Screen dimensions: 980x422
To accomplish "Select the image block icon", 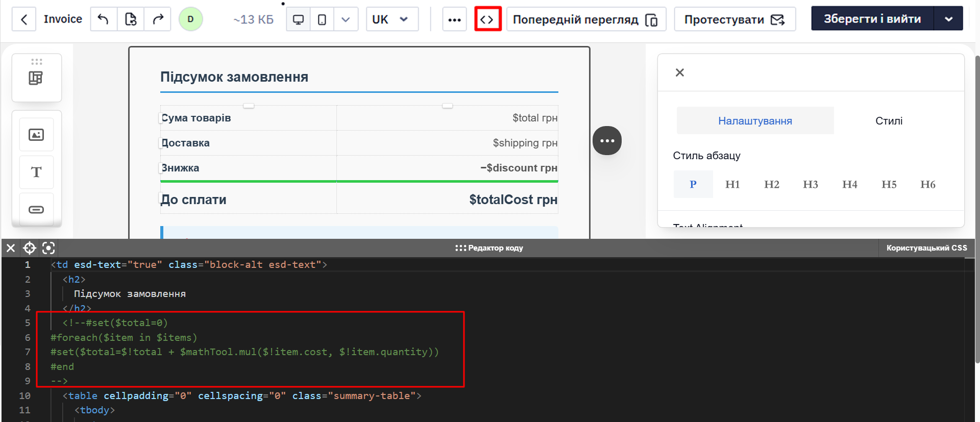I will [36, 135].
